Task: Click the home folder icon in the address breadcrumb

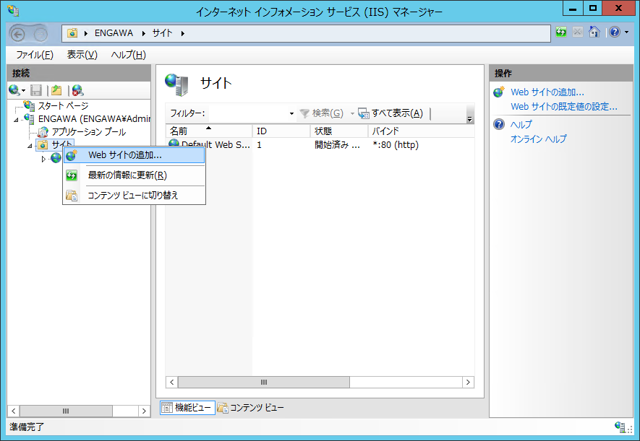Action: pyautogui.click(x=72, y=33)
